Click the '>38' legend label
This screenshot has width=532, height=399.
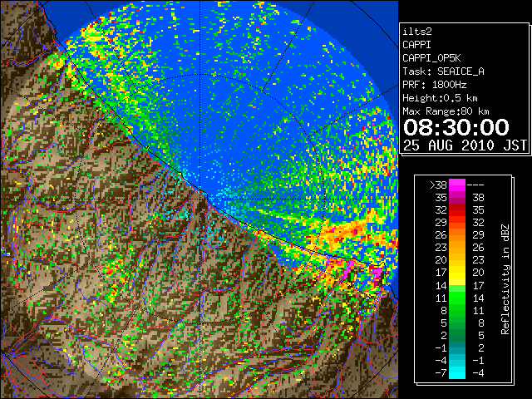[438, 185]
